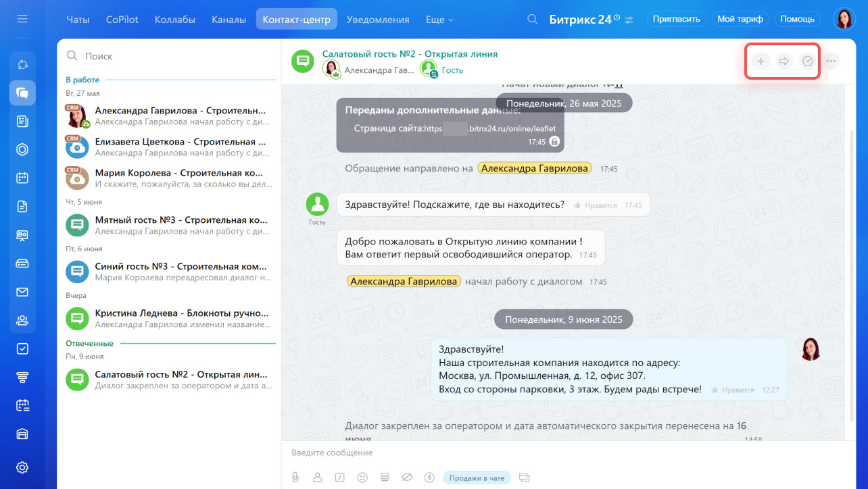
Task: Select the Контакт-центр tab
Action: (x=297, y=19)
